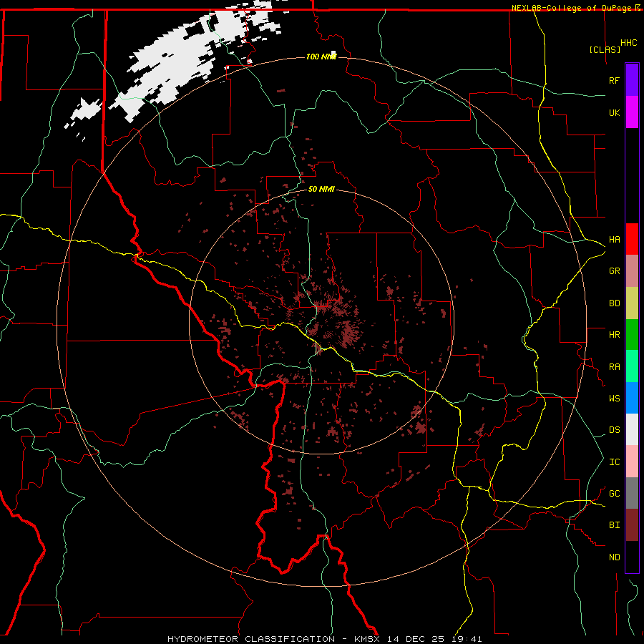The width and height of the screenshot is (644, 644).
Task: Click the HR legend label
Action: click(x=614, y=335)
